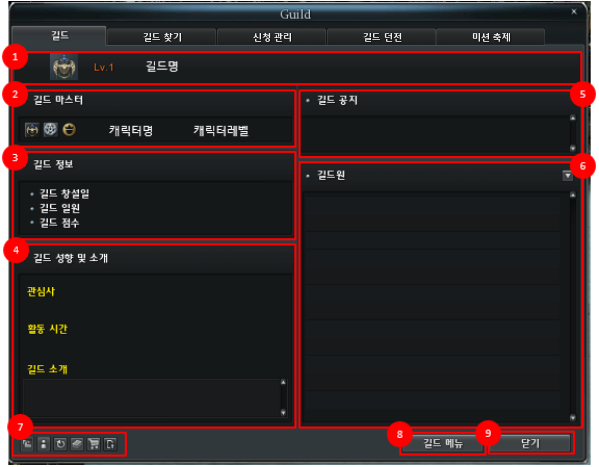The height and width of the screenshot is (467, 599).
Task: Click the circular refresh arrow icon
Action: [x=60, y=444]
